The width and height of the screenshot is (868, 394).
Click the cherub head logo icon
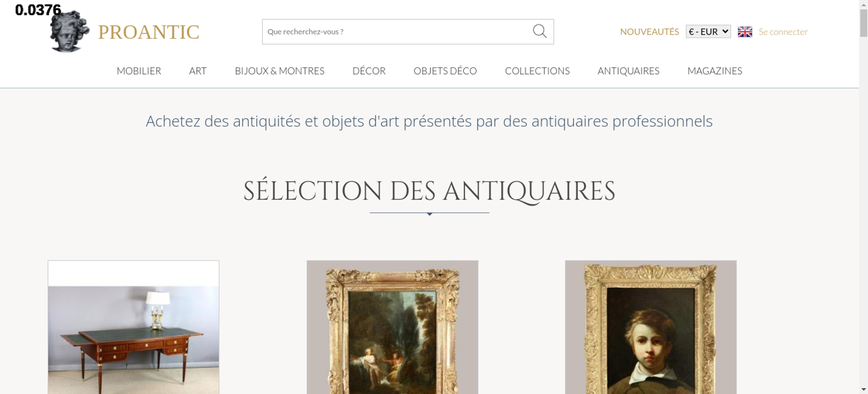click(69, 31)
